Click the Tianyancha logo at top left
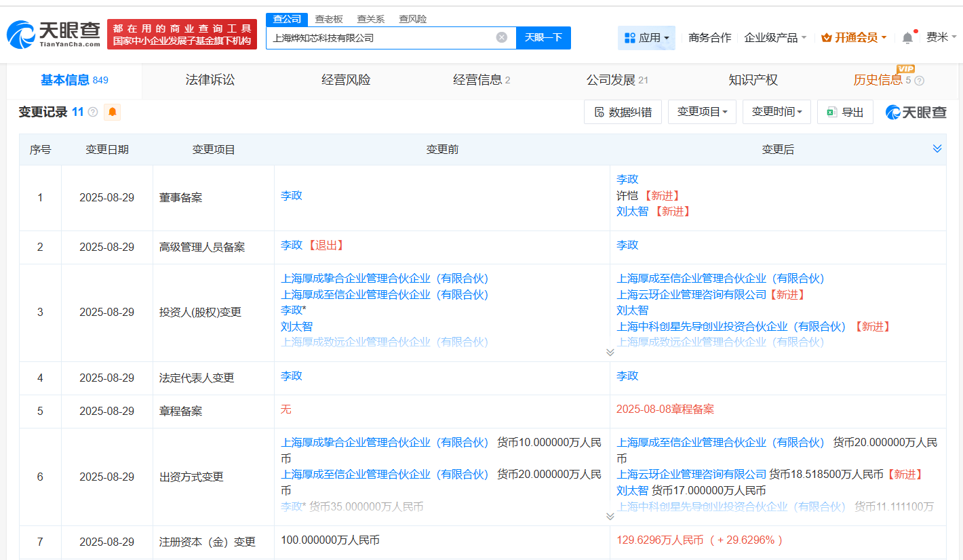 54,34
